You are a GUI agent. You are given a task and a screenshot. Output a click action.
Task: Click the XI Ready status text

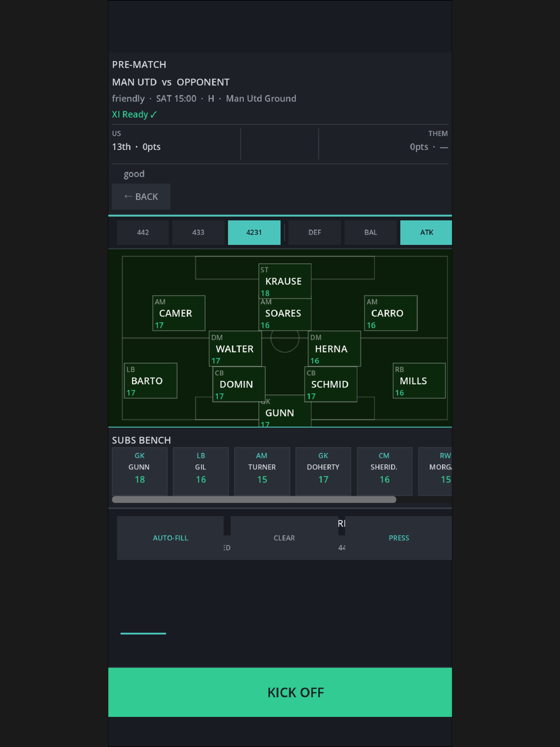[x=134, y=115]
